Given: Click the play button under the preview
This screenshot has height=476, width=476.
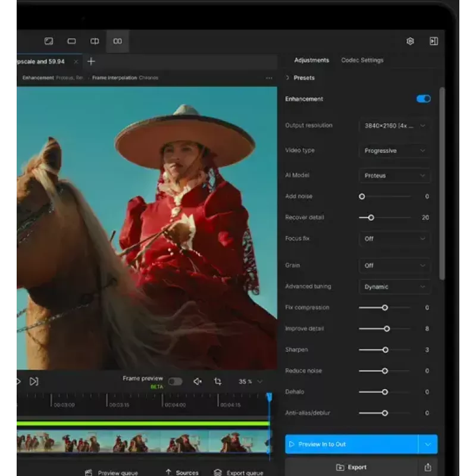Looking at the screenshot, I should (18, 381).
